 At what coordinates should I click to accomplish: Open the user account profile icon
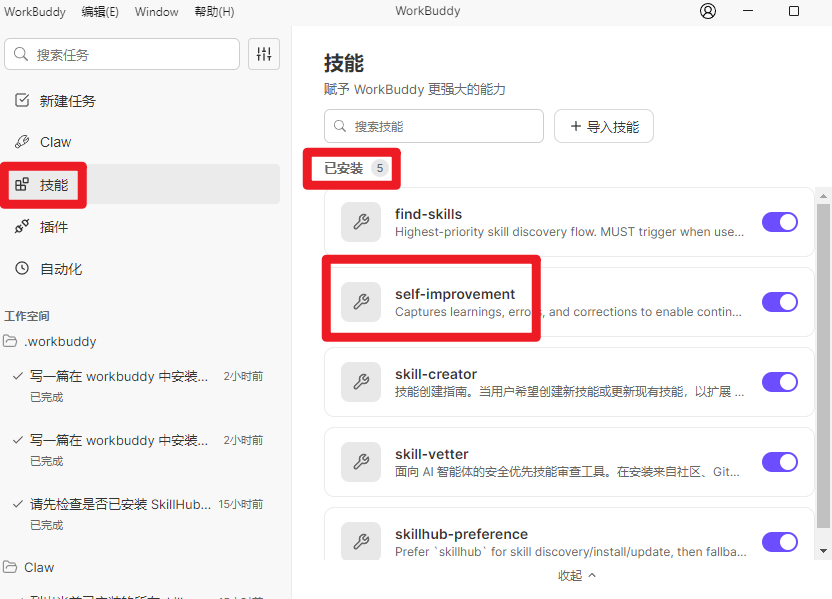(708, 11)
